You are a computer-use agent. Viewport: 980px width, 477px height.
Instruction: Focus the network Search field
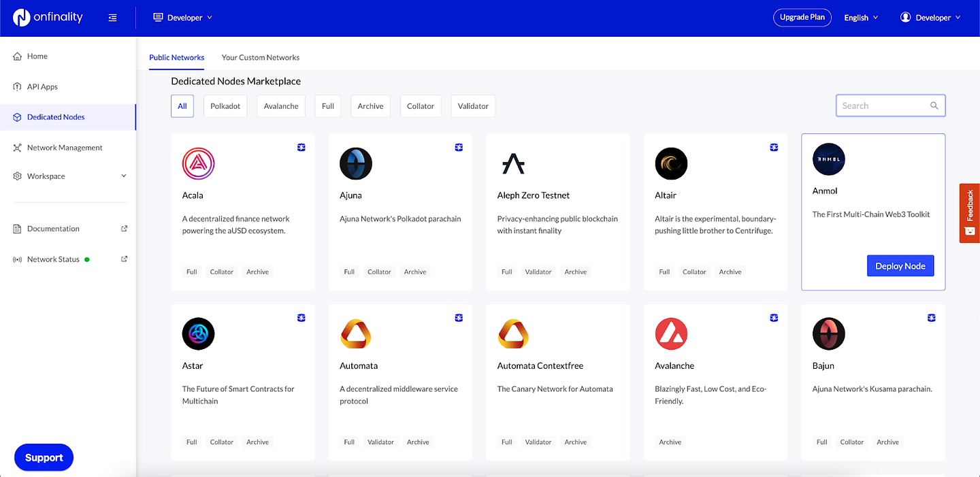click(x=890, y=105)
